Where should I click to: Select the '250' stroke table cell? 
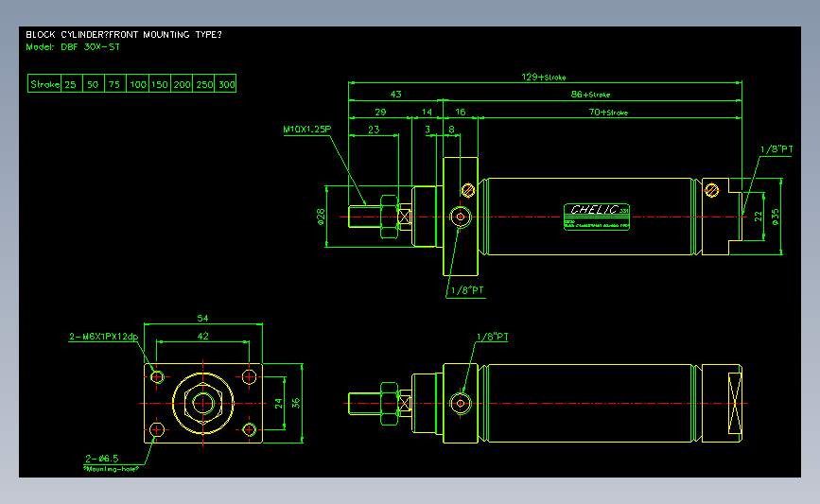204,84
